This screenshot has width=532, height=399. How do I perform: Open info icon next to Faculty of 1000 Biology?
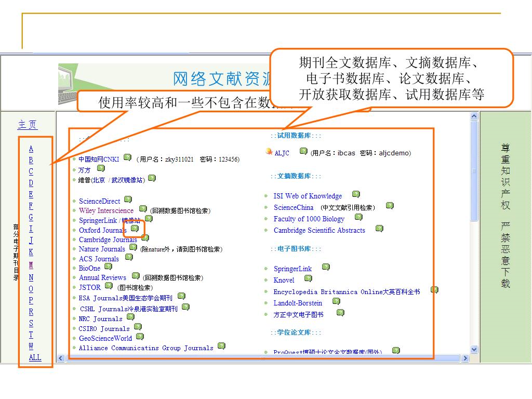pyautogui.click(x=358, y=217)
